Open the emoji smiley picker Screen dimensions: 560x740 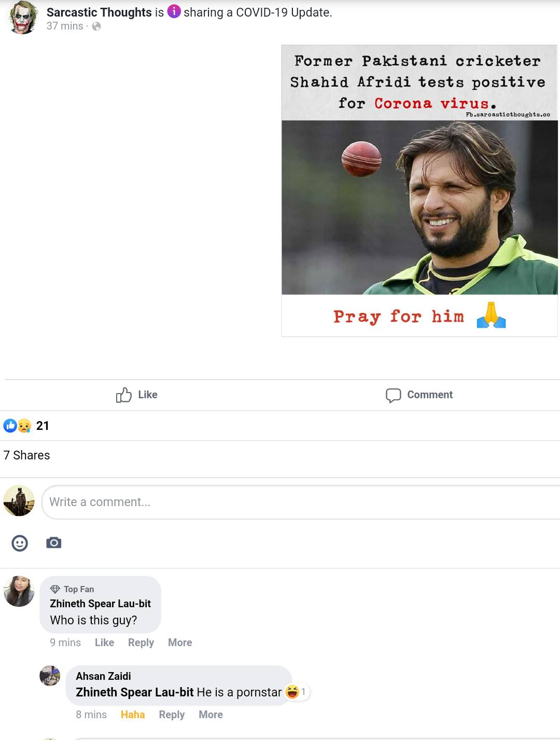[x=20, y=543]
